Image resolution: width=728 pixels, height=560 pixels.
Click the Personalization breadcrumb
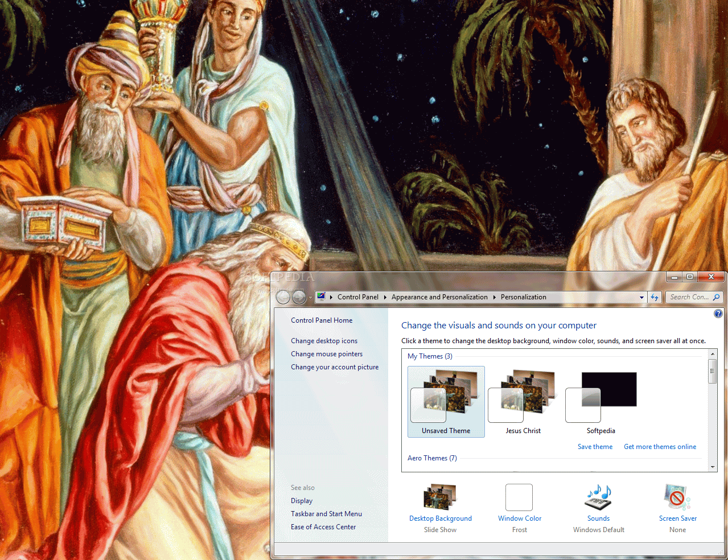point(523,297)
